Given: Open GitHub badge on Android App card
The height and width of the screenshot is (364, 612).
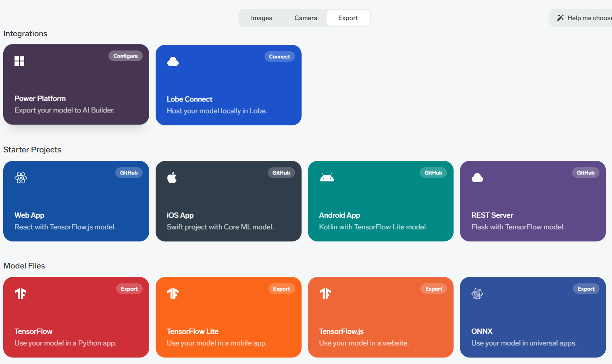Looking at the screenshot, I should click(x=433, y=173).
